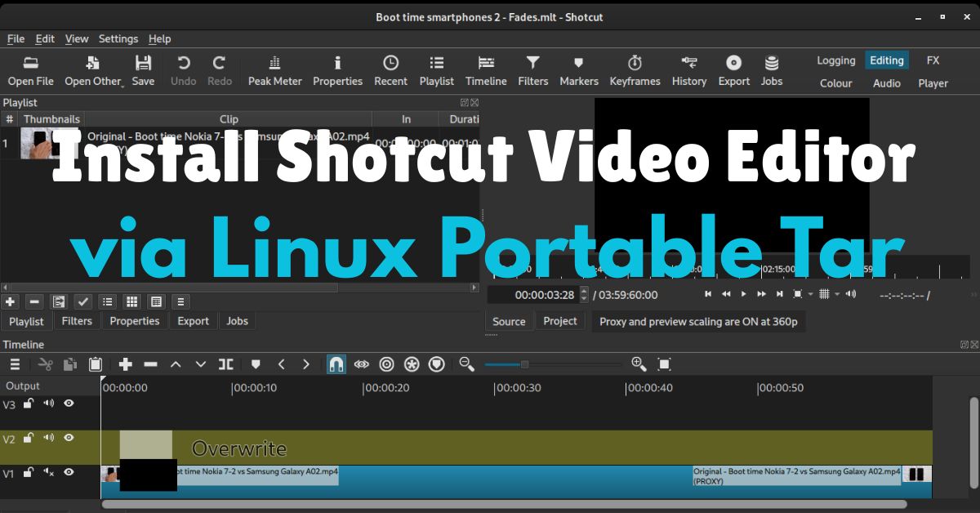Click the timeline Paste clipboard icon
This screenshot has height=513, width=980.
(95, 364)
